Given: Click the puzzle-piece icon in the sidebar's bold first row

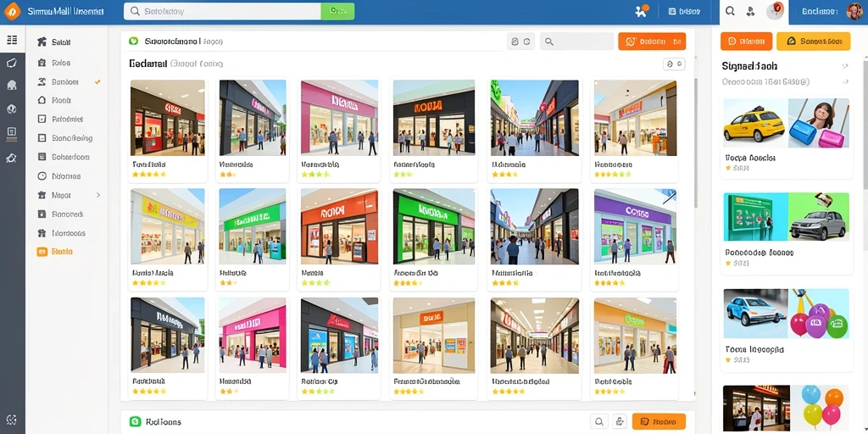Looking at the screenshot, I should (42, 42).
